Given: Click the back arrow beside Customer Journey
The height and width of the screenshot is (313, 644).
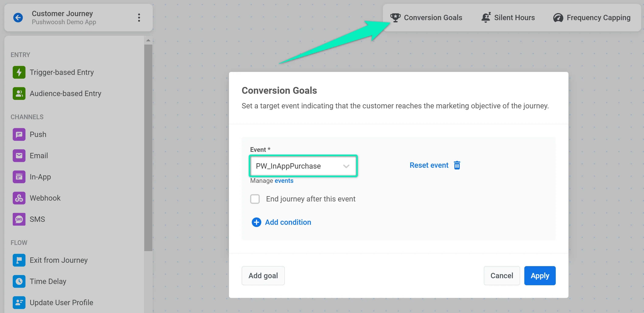Looking at the screenshot, I should pyautogui.click(x=18, y=17).
